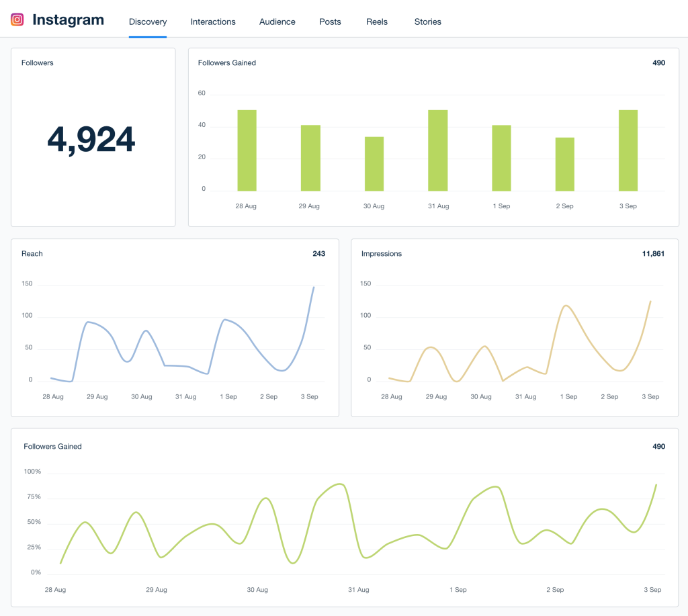Click the Followers panel title
Screen dimensions: 688x616
(x=37, y=62)
